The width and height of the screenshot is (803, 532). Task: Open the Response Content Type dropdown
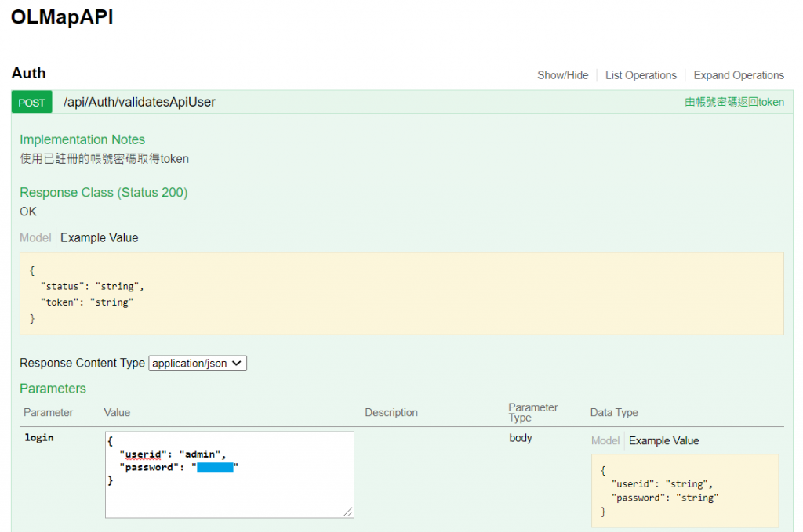pyautogui.click(x=198, y=363)
